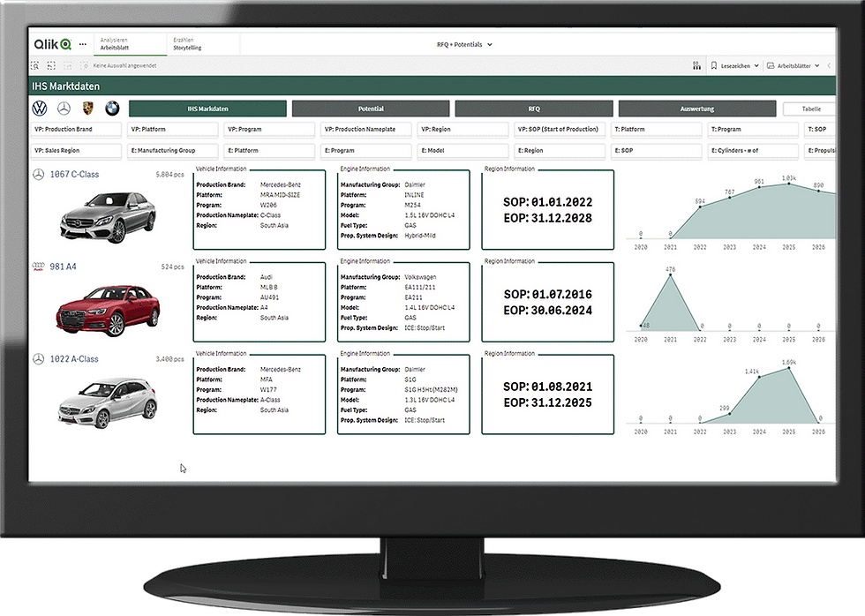Open the Analysieren Arbeitsblatt tab
The height and width of the screenshot is (616, 865).
[131, 44]
